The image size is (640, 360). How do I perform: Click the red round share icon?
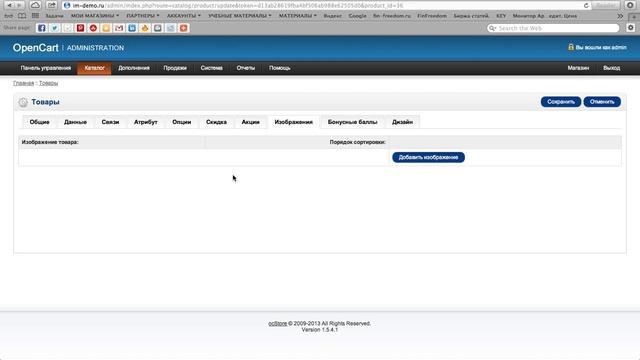(x=93, y=28)
